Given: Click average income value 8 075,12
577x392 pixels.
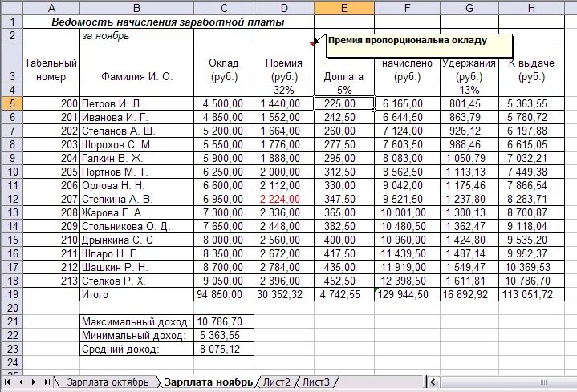Looking at the screenshot, I should 224,349.
